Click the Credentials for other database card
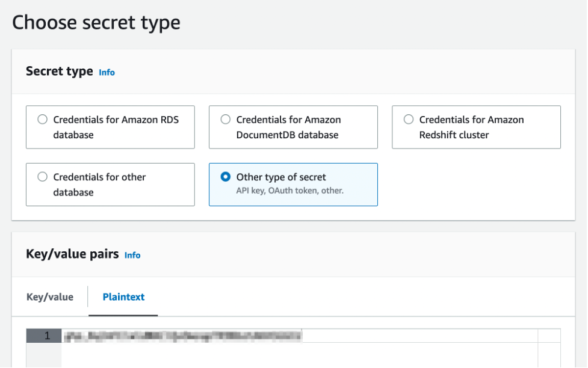The height and width of the screenshot is (368, 588). click(110, 185)
